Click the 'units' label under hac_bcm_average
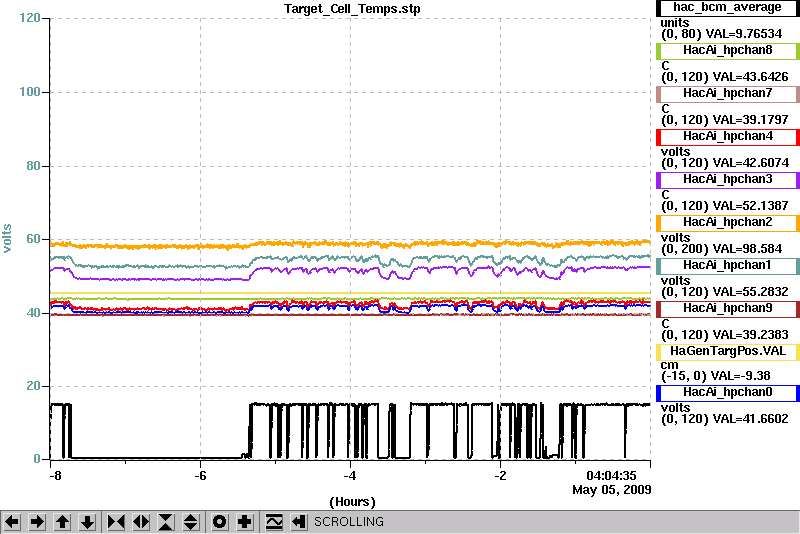Viewport: 800px width, 534px height. (x=674, y=23)
